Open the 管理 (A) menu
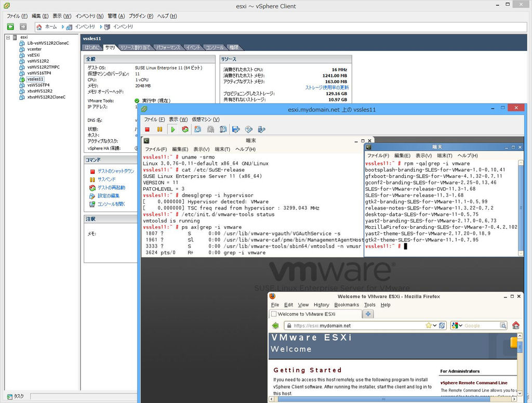Screen dimensions: 532x403 [116, 16]
